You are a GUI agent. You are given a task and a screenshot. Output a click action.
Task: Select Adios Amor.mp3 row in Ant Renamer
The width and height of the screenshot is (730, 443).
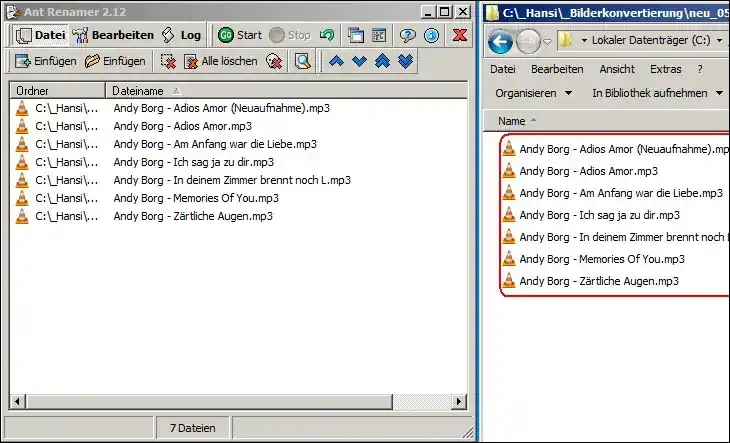point(182,126)
